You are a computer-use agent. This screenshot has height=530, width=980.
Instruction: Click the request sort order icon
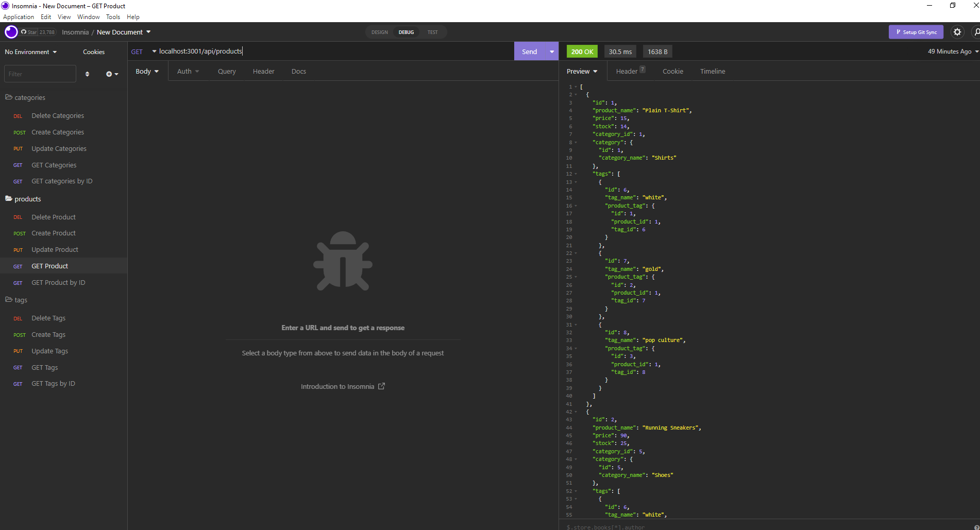pos(87,74)
